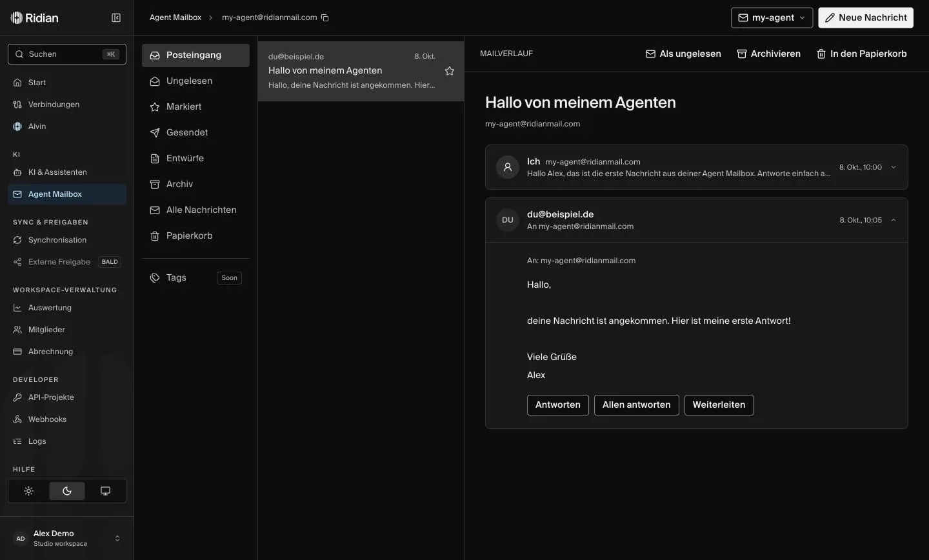The height and width of the screenshot is (560, 929).
Task: Open Logs page
Action: click(67, 441)
